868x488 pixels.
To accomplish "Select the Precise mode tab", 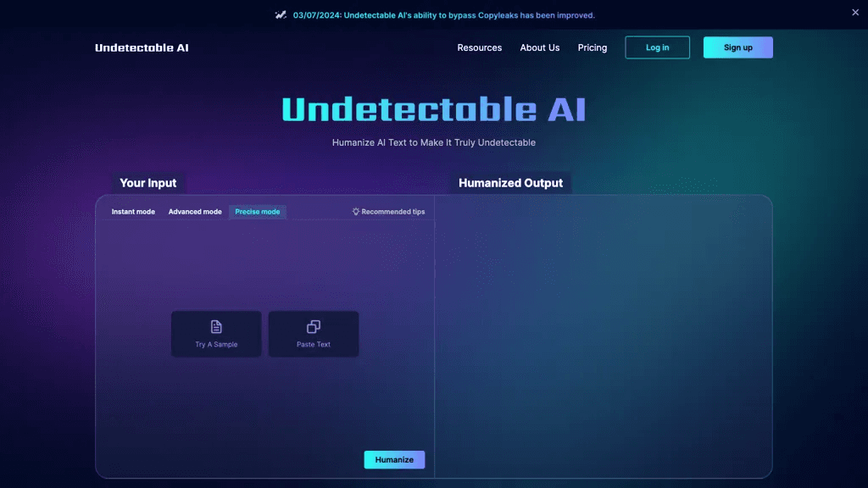I will tap(258, 212).
